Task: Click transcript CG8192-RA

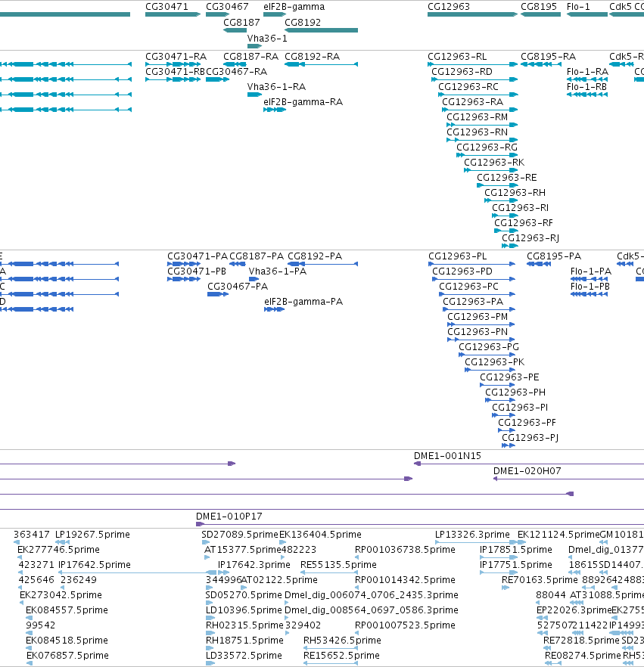Action: (312, 57)
